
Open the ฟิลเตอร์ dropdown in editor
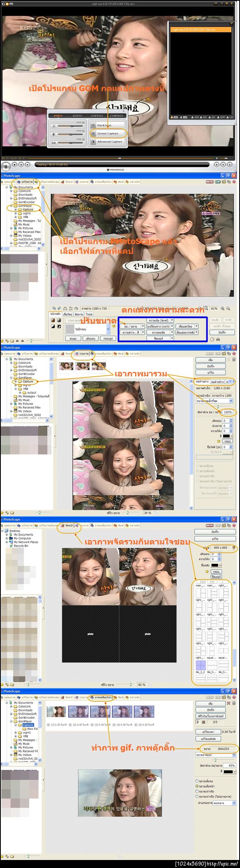[x=172, y=338]
